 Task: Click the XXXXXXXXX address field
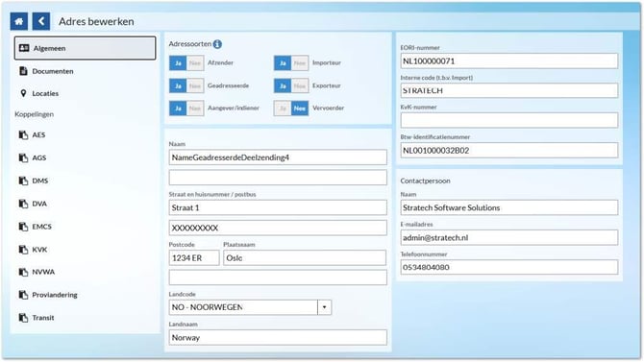pyautogui.click(x=278, y=228)
